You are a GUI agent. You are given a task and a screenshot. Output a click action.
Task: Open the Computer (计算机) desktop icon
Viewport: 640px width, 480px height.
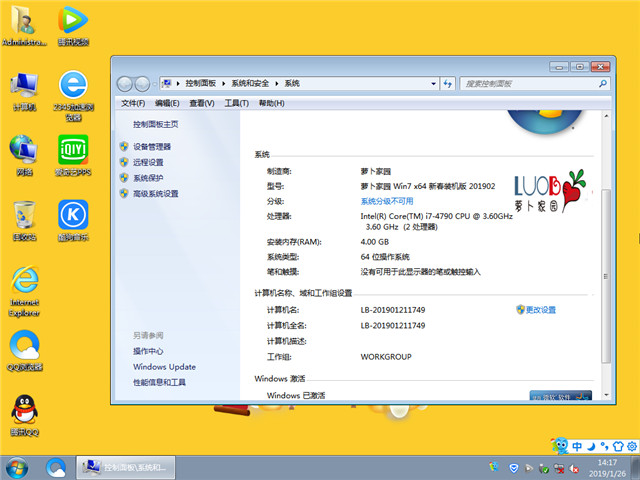click(x=24, y=91)
